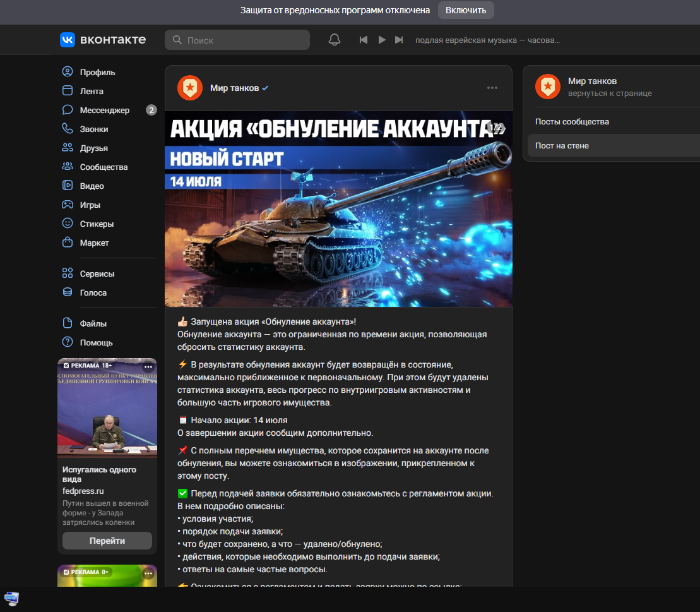Viewport: 700px width, 612px height.
Task: Open the post options three-dot menu
Action: 492,88
